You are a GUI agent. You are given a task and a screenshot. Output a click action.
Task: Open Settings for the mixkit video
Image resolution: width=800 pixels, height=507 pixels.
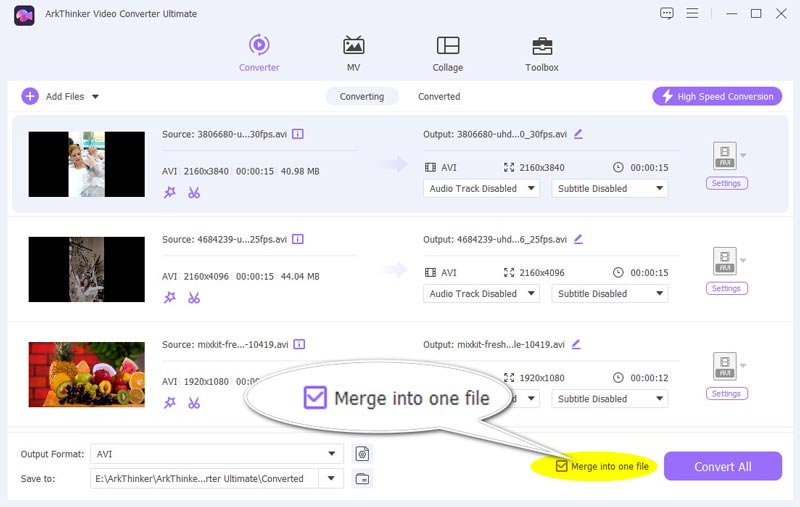727,393
